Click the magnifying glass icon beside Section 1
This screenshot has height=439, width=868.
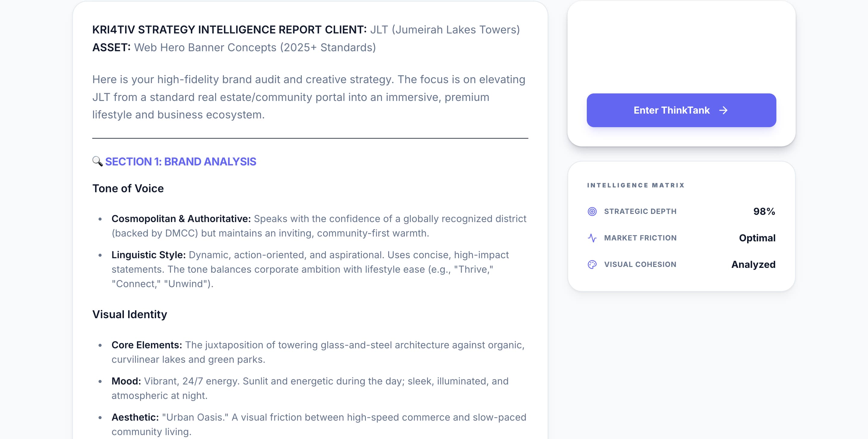click(97, 162)
